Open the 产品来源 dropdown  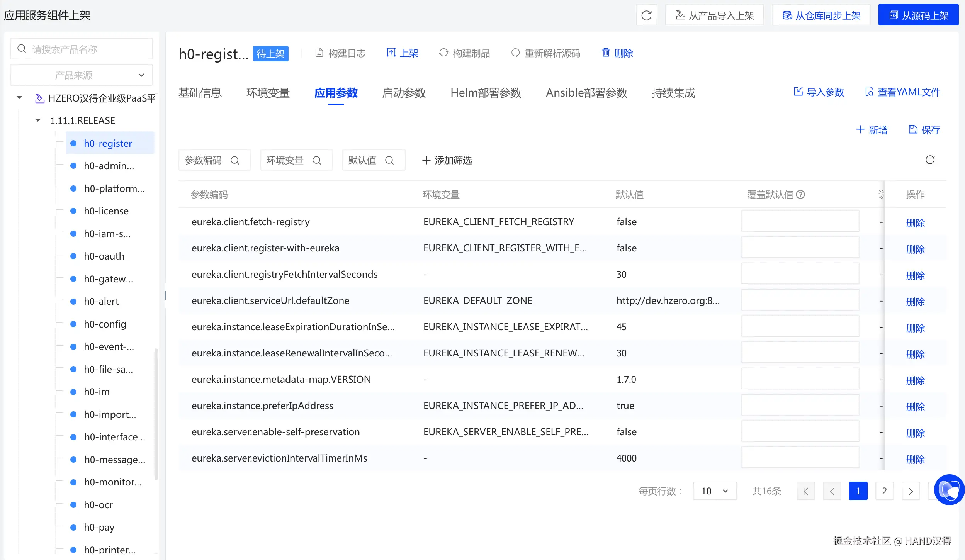82,75
